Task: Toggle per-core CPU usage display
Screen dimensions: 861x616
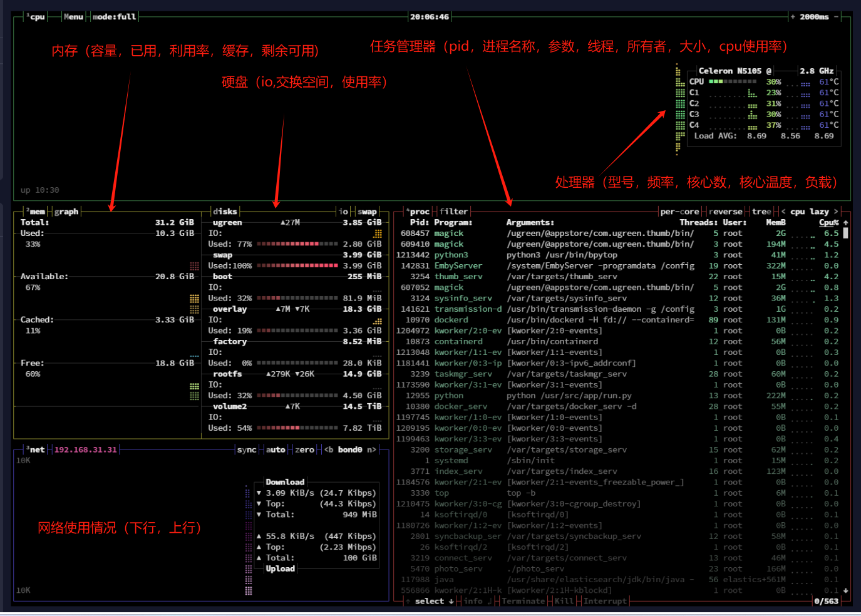Action: click(x=679, y=212)
